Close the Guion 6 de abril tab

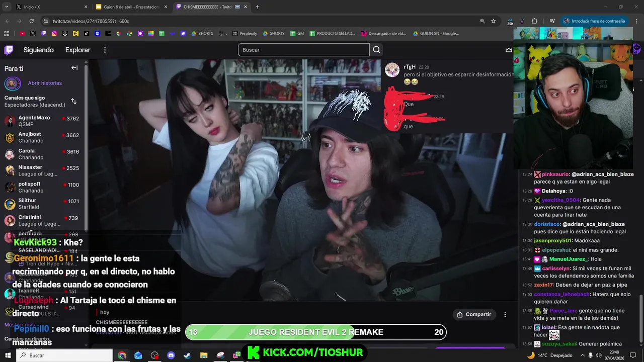click(166, 7)
